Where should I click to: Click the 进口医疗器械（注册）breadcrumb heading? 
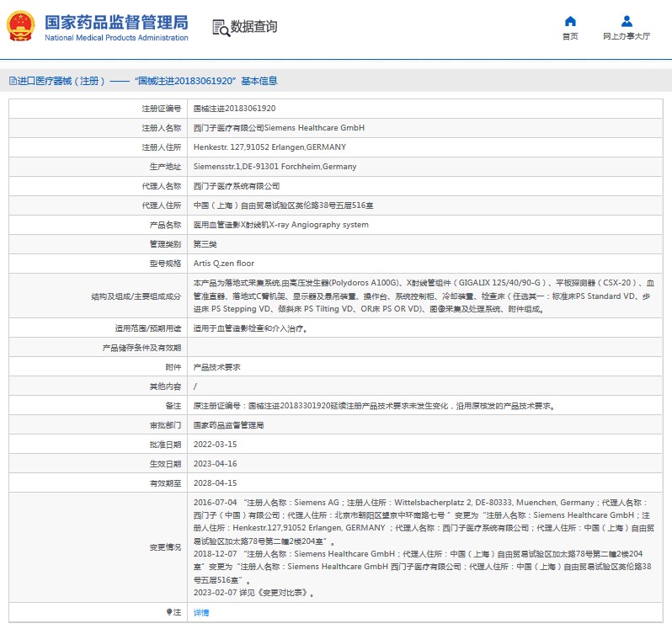click(x=61, y=82)
